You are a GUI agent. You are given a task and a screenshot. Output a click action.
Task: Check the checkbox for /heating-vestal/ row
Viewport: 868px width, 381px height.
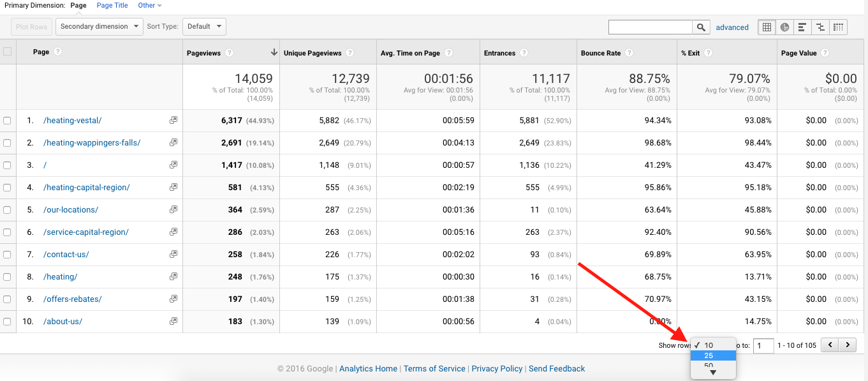pyautogui.click(x=7, y=120)
